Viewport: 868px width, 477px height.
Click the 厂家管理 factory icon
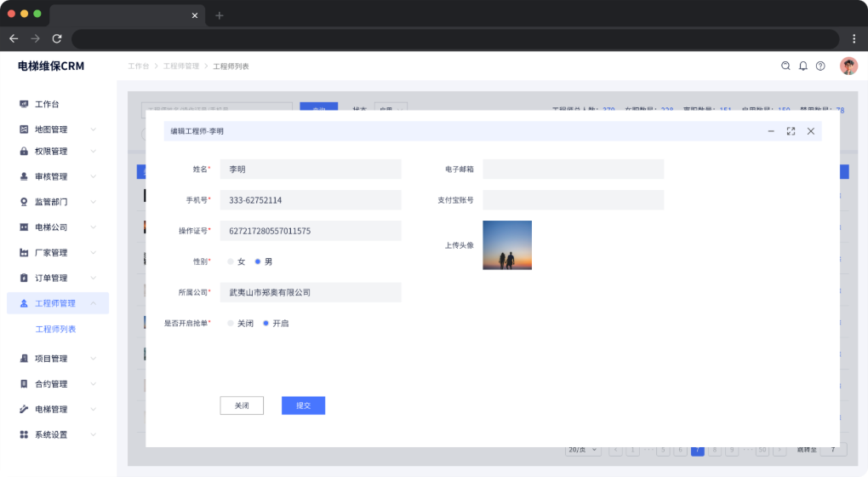(24, 253)
